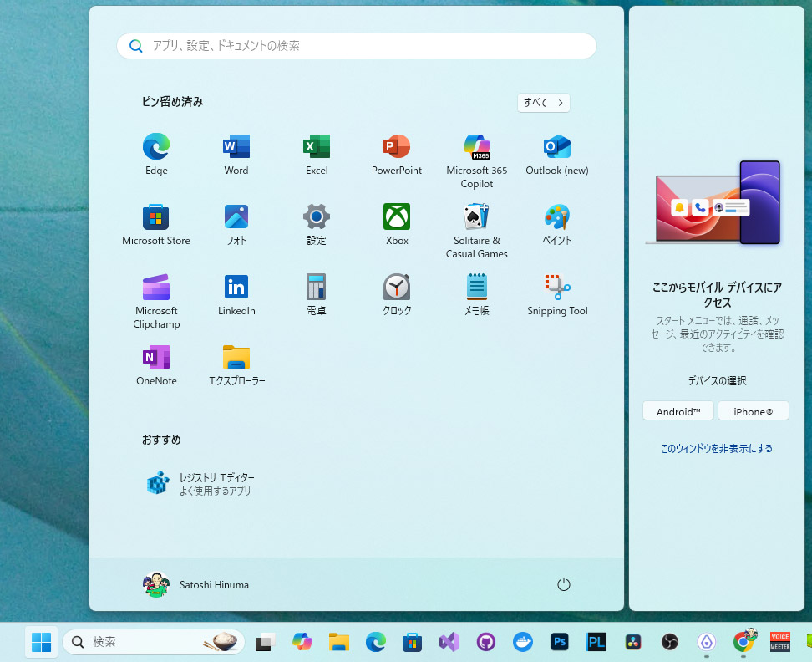Open the Edge pinned app
This screenshot has height=662, width=812.
156,155
